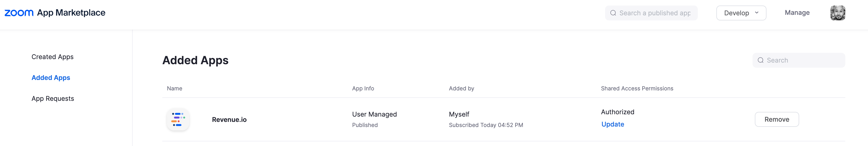Click the Update permissions link
Screen dimensions: 868x146
(x=613, y=124)
